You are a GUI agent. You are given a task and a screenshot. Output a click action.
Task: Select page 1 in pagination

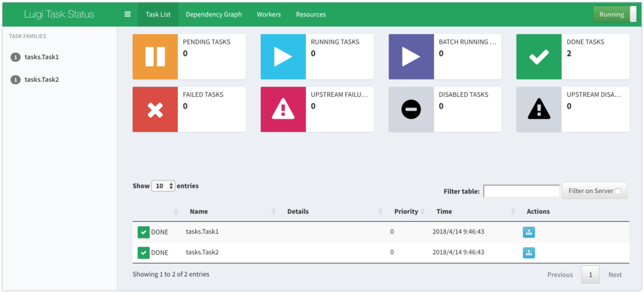(591, 275)
